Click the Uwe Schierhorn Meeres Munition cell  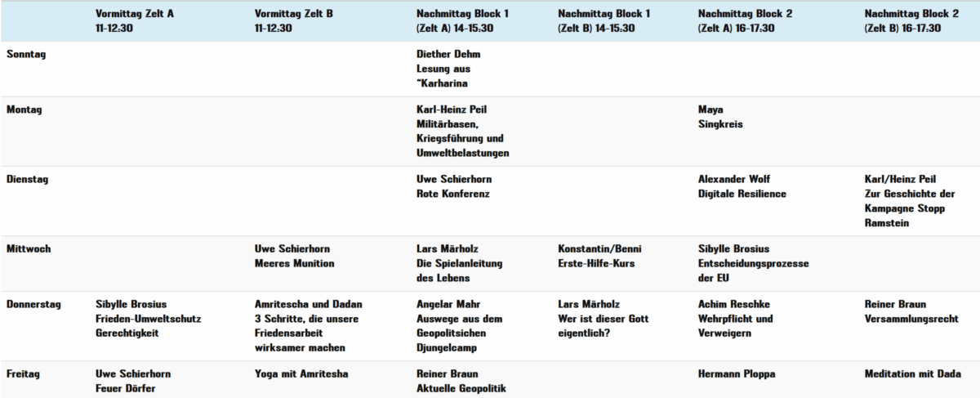pyautogui.click(x=295, y=256)
